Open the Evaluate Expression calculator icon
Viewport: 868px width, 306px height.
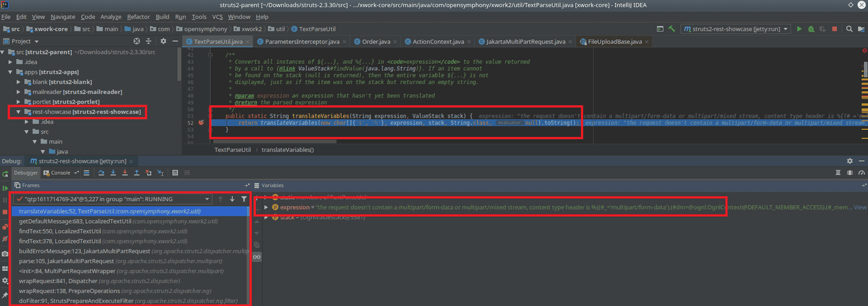[x=175, y=173]
